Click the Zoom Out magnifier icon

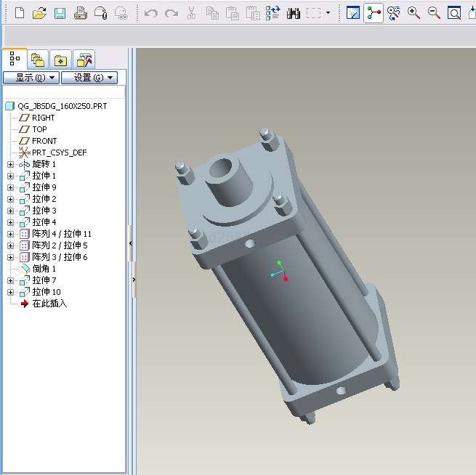tap(434, 13)
